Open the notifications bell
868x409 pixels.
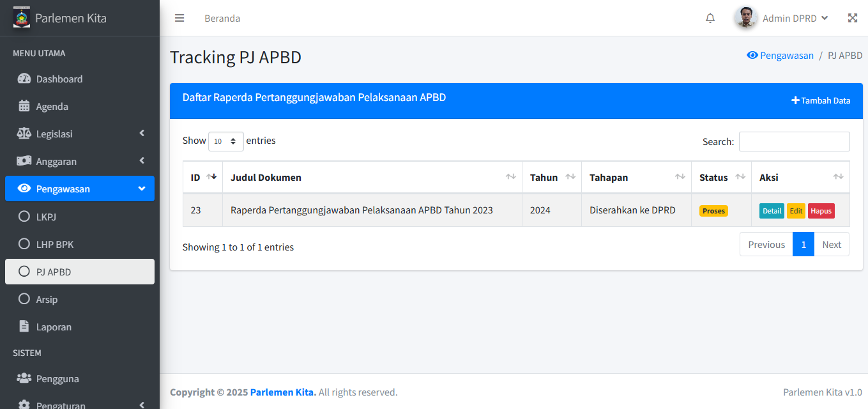point(710,18)
